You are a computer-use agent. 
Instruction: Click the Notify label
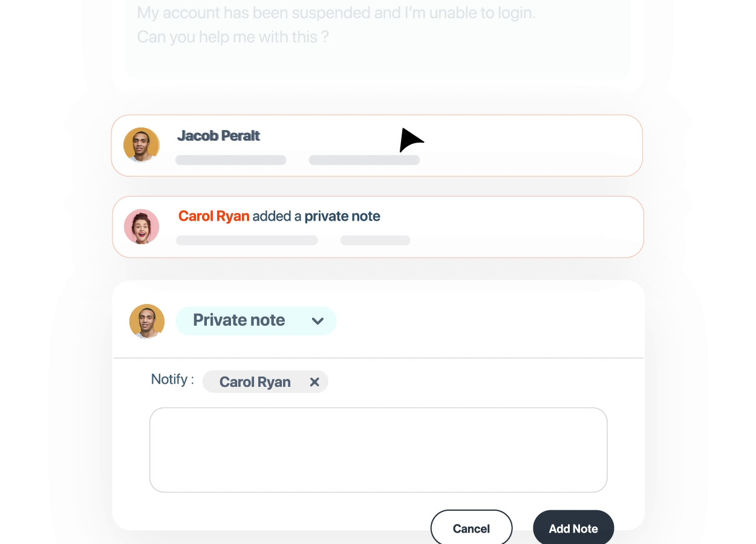172,380
